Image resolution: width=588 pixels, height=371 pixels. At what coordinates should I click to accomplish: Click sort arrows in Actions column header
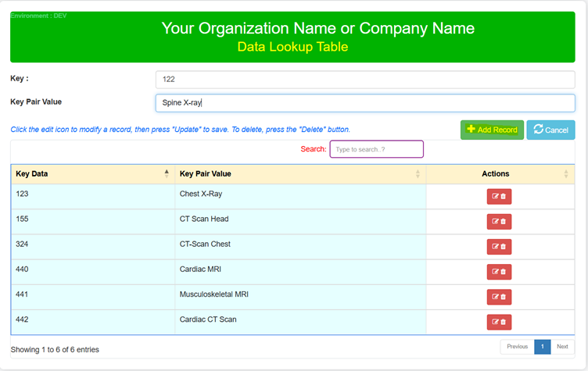[566, 174]
